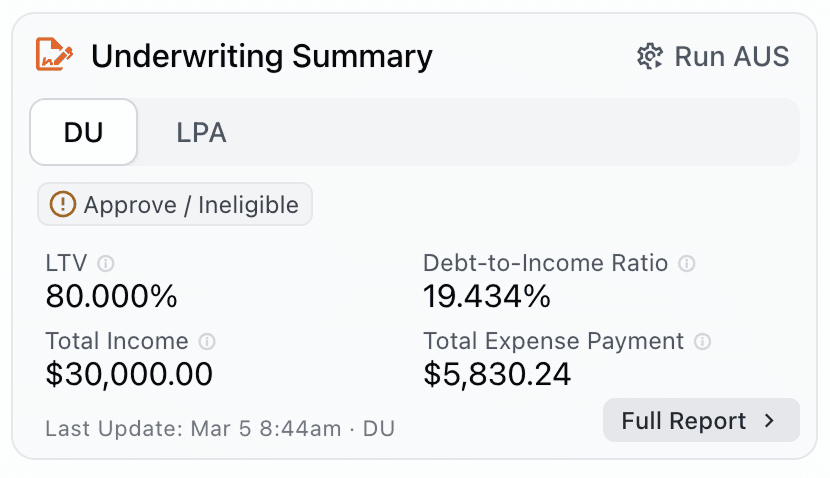Click the orange underwriting document icon
Image resolution: width=830 pixels, height=478 pixels.
pyautogui.click(x=54, y=54)
